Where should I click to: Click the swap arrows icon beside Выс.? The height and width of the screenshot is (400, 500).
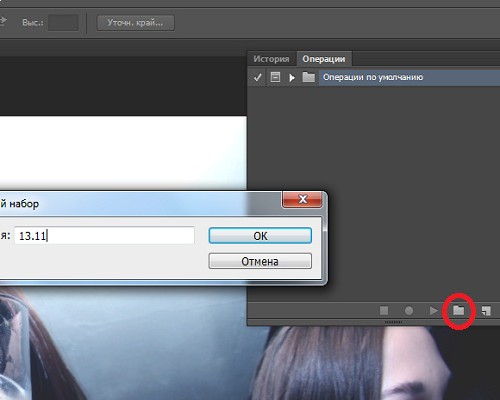[3, 22]
